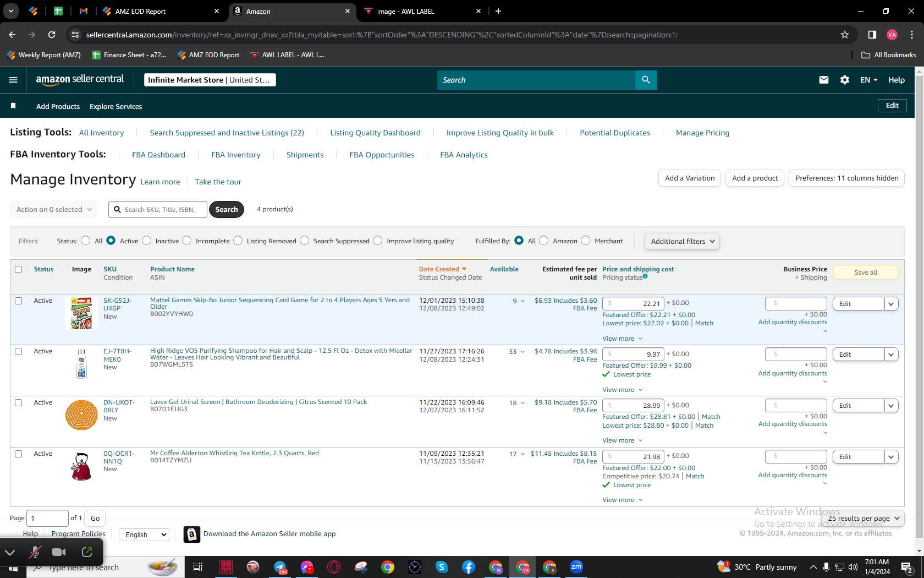Click the price field showing 28.99
This screenshot has width=924, height=578.
point(633,405)
